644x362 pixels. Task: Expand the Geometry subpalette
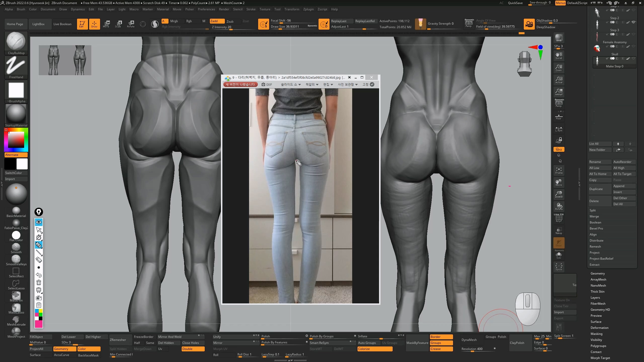(x=597, y=274)
